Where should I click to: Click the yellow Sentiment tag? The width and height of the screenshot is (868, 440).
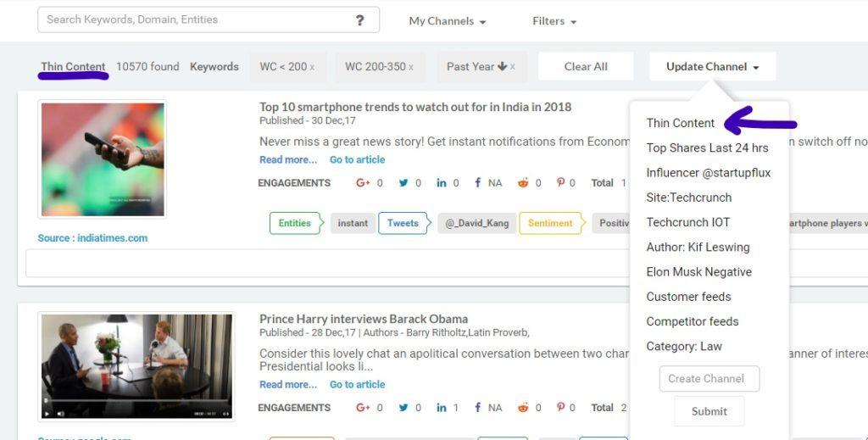coord(551,223)
